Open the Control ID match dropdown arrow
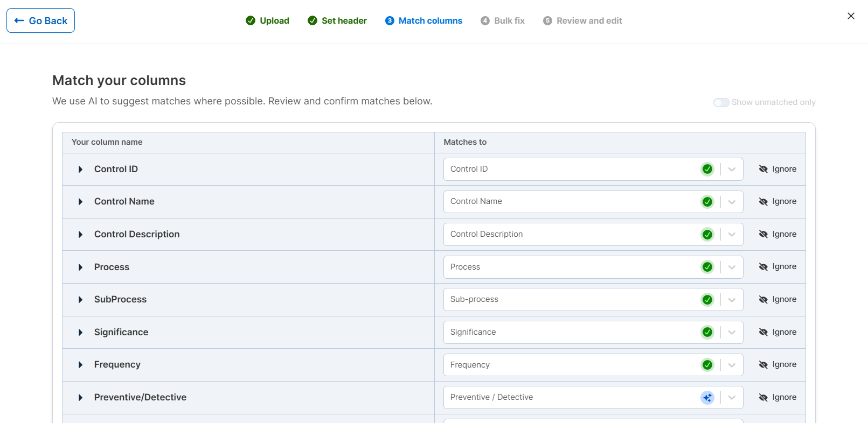This screenshot has height=423, width=868. coord(732,169)
